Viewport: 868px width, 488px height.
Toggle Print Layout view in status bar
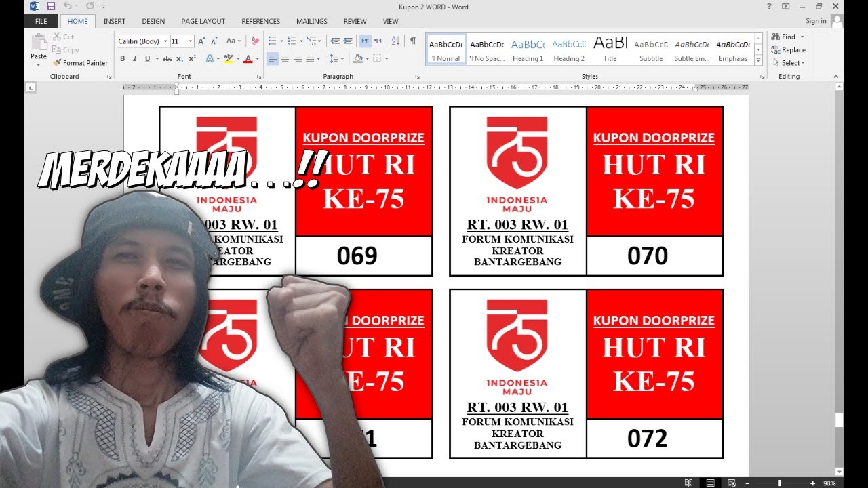click(710, 483)
